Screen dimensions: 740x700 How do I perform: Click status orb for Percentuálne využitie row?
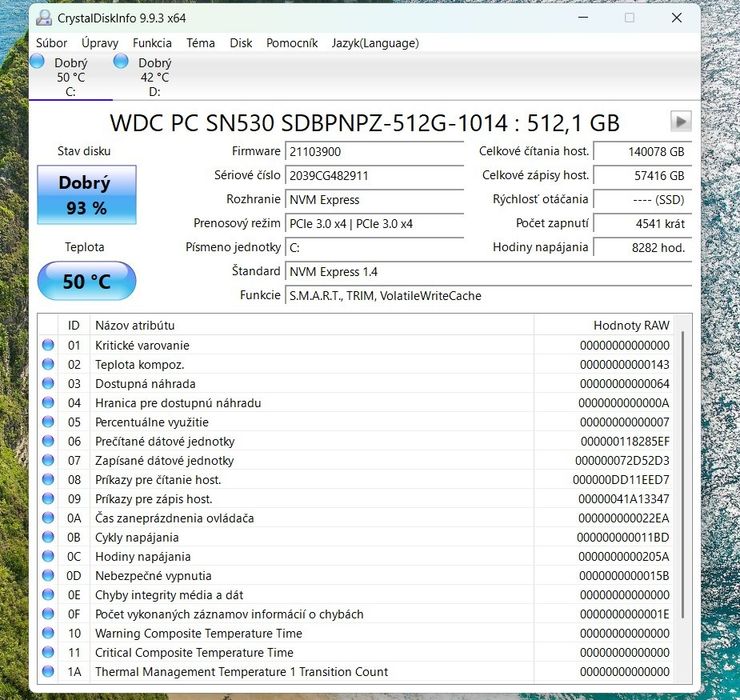(48, 422)
